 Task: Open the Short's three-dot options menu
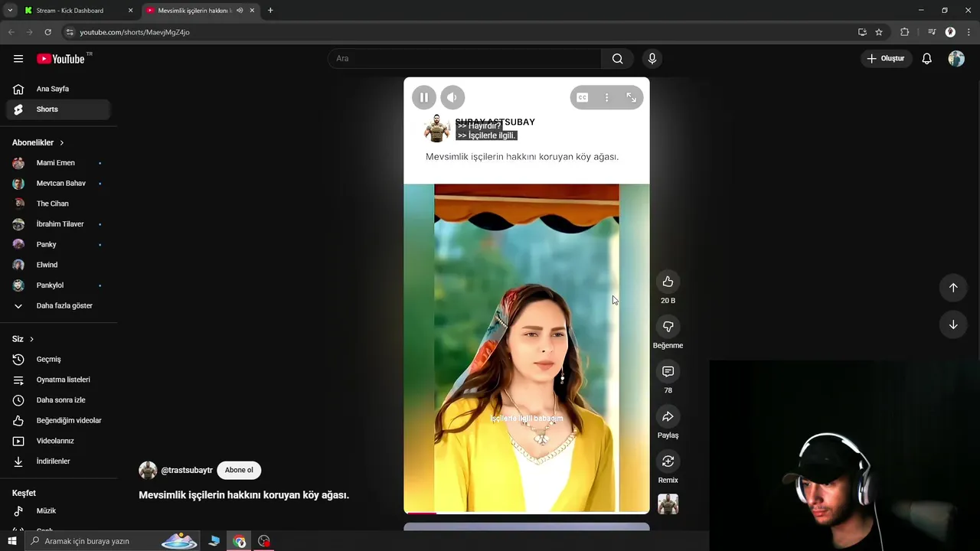pos(606,97)
